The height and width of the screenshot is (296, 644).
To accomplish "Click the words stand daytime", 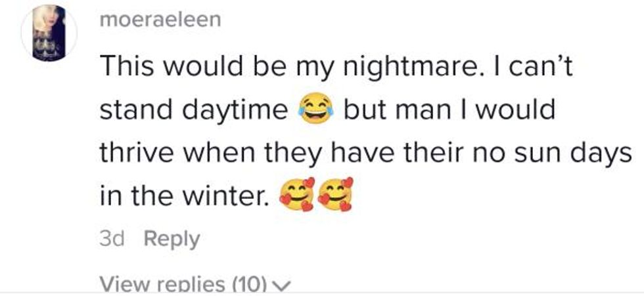I will pos(194,110).
